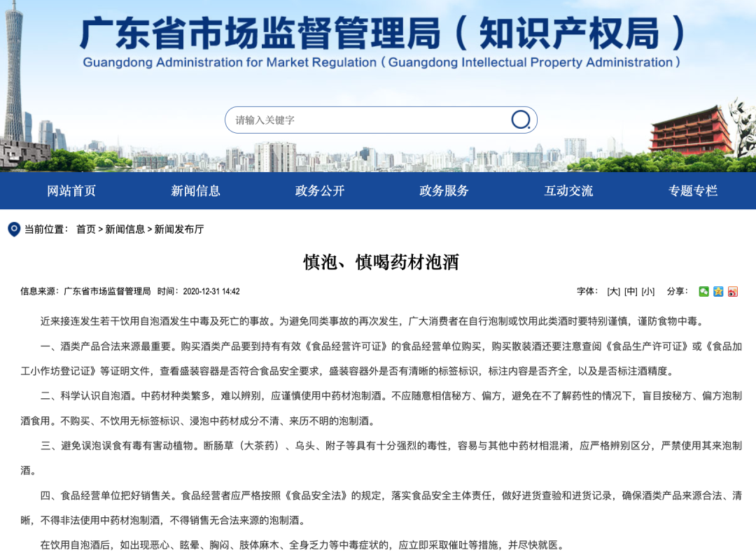The image size is (756, 555).
Task: Open 互动交流 navigation menu
Action: 568,191
